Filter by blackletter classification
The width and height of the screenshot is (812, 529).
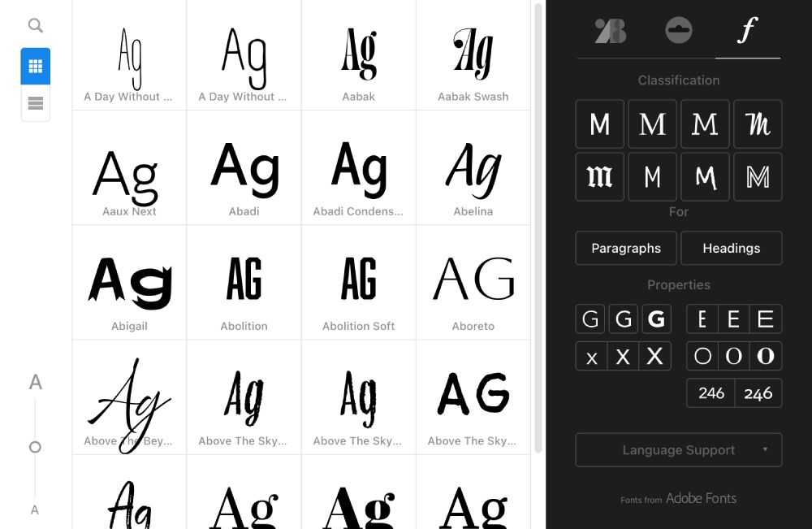pos(600,176)
